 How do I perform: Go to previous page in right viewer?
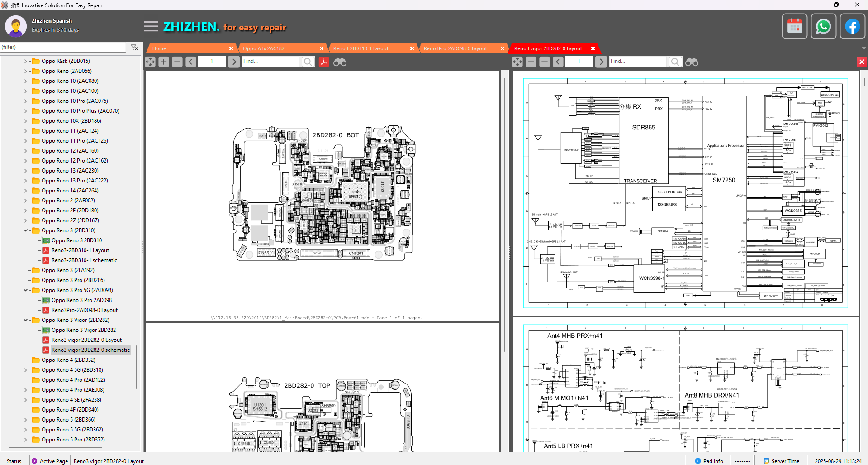point(558,62)
